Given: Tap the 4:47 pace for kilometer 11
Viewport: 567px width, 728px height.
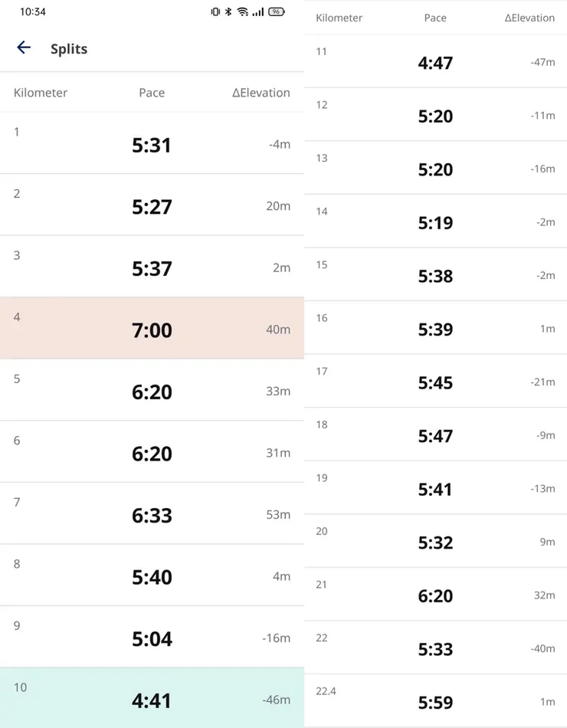Looking at the screenshot, I should coord(435,63).
